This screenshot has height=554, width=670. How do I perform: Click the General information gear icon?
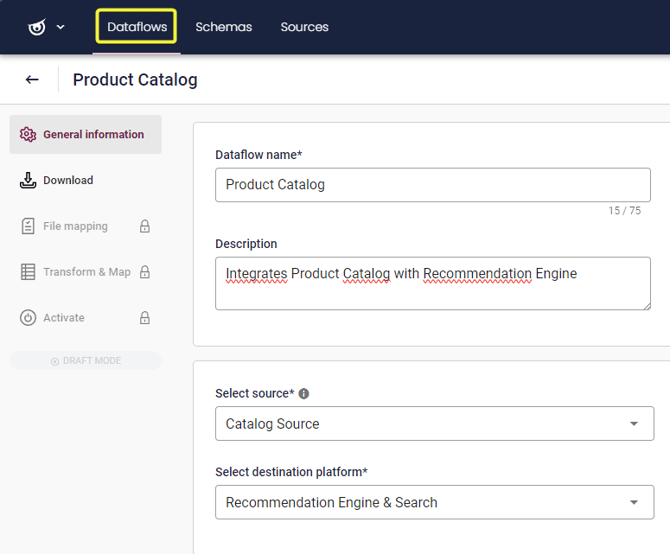point(28,135)
